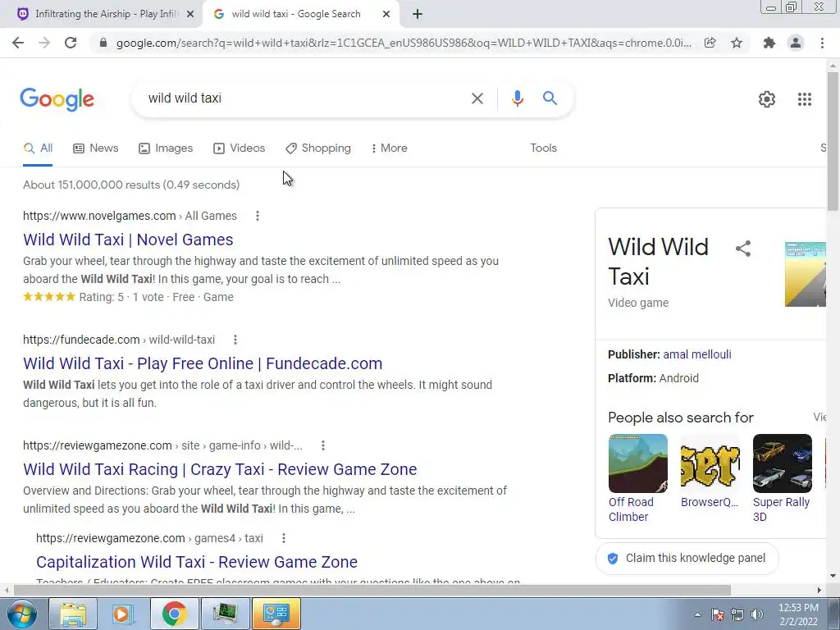Search by voice using microphone icon
The height and width of the screenshot is (630, 840).
[x=517, y=98]
